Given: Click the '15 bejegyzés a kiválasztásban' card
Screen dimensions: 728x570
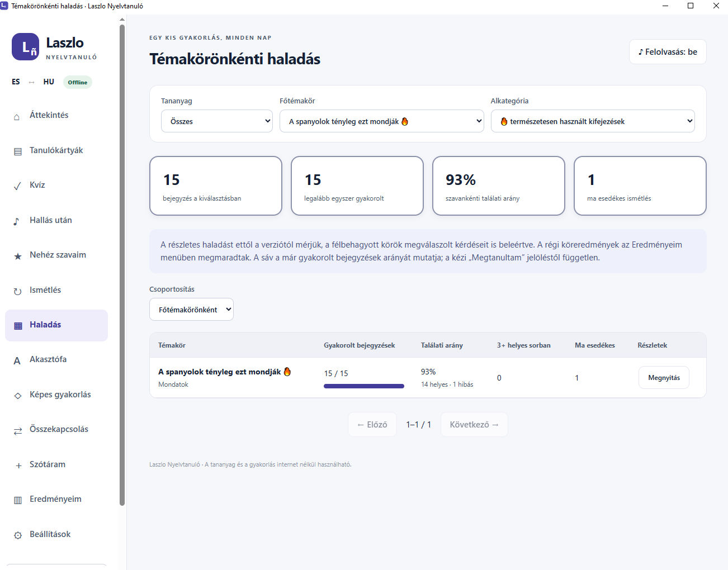Looking at the screenshot, I should [x=216, y=186].
